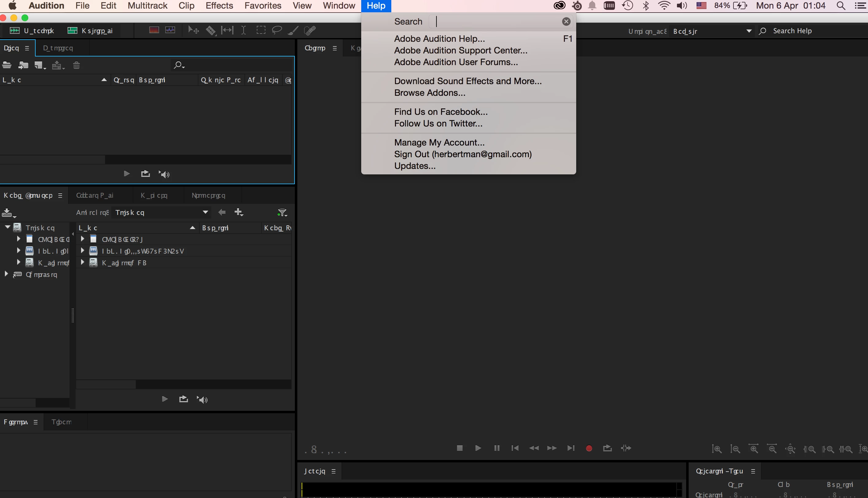The width and height of the screenshot is (868, 498).
Task: Open the Media Browser location dropdown
Action: (205, 212)
